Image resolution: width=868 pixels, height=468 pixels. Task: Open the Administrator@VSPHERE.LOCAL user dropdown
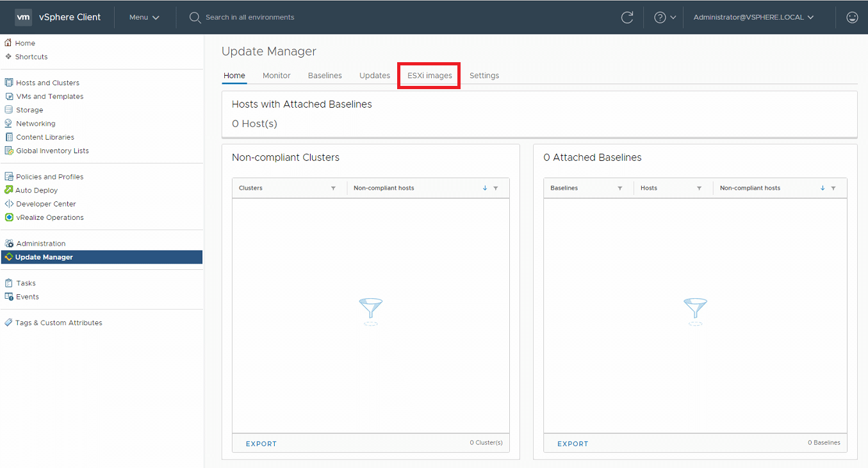753,17
